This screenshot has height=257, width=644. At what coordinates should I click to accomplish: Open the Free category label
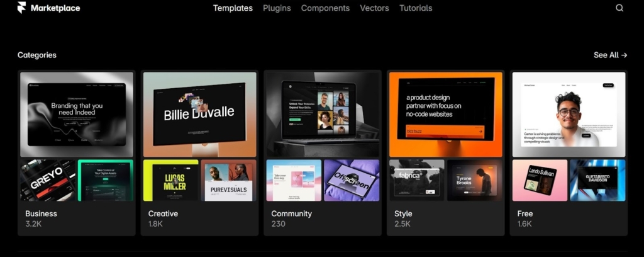point(525,214)
